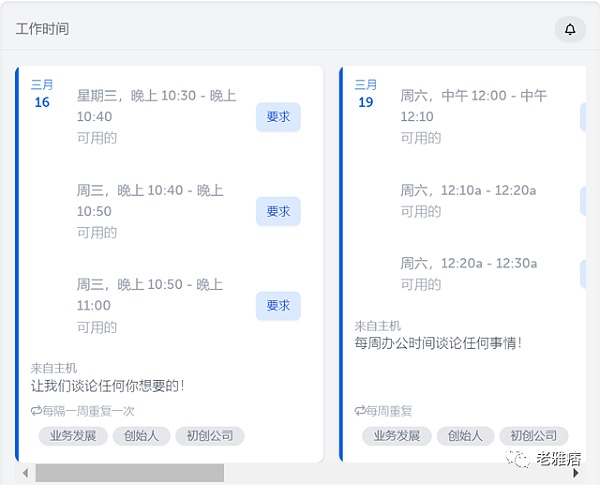600x485 pixels.
Task: Request the 10:40 - 10:50 evening slot
Action: 278,211
